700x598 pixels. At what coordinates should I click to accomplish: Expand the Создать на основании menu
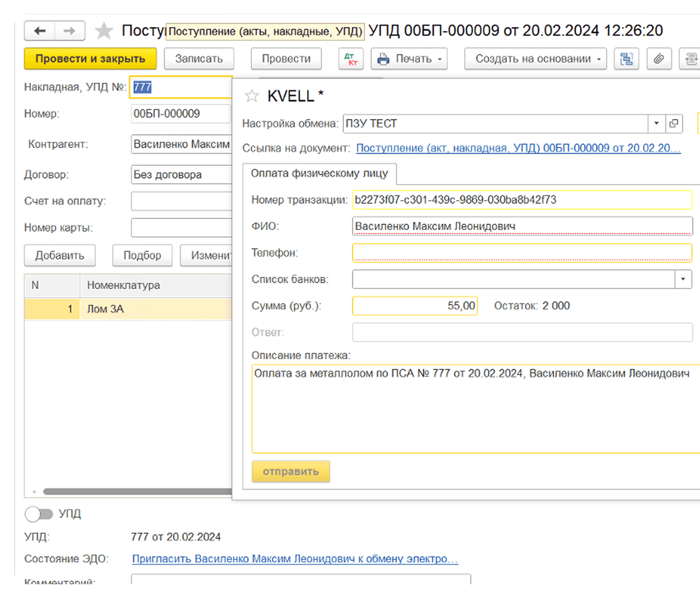tap(536, 59)
